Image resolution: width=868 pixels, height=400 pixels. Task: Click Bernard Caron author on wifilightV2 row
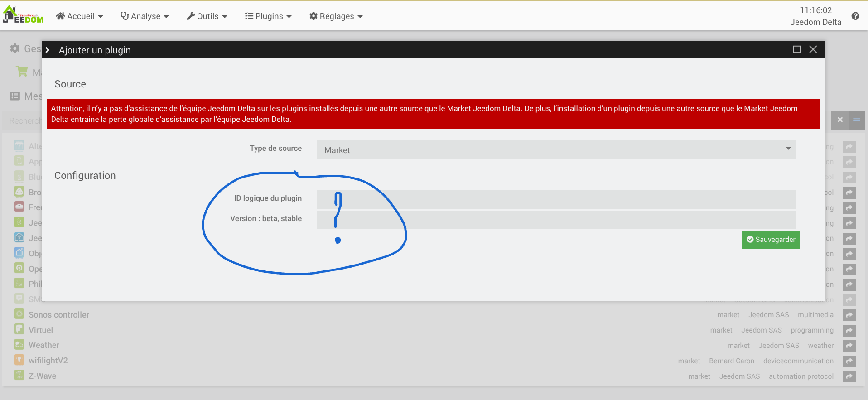(732, 361)
